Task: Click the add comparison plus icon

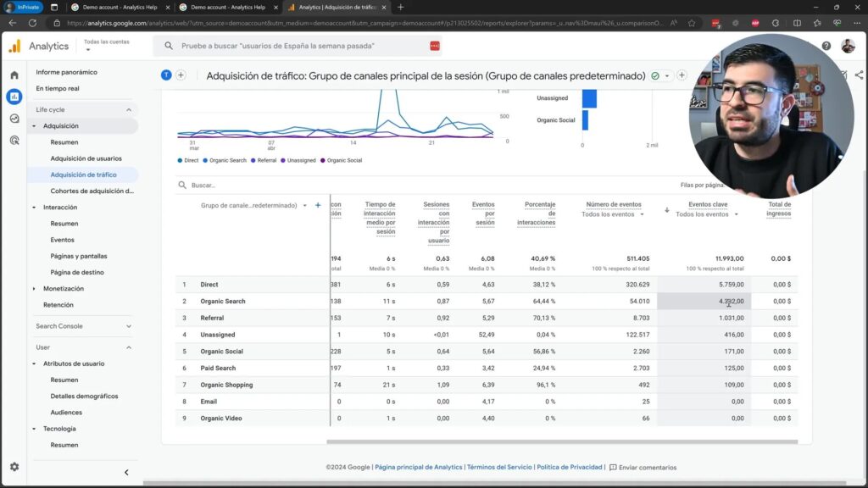Action: [181, 75]
